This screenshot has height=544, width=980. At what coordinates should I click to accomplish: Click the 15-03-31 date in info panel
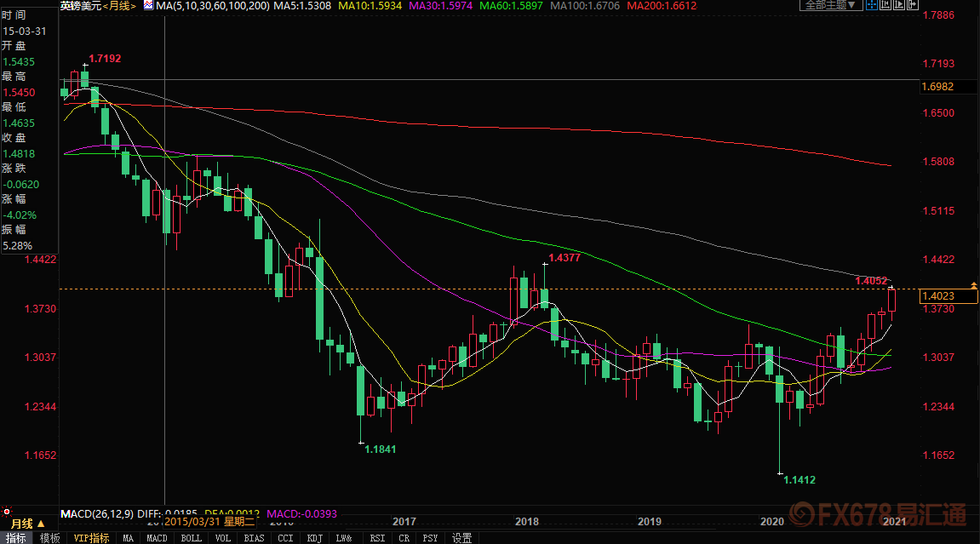point(25,31)
